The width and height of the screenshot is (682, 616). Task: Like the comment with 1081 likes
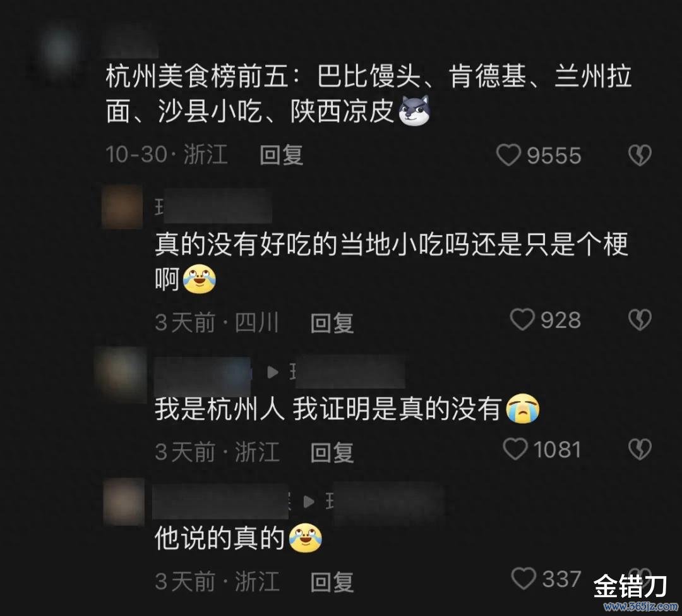pos(515,449)
